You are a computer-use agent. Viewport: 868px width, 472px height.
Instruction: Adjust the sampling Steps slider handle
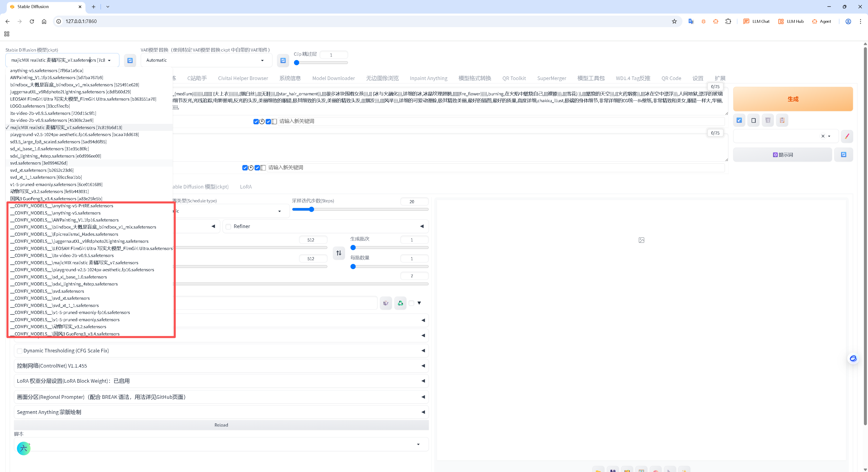[x=311, y=210]
